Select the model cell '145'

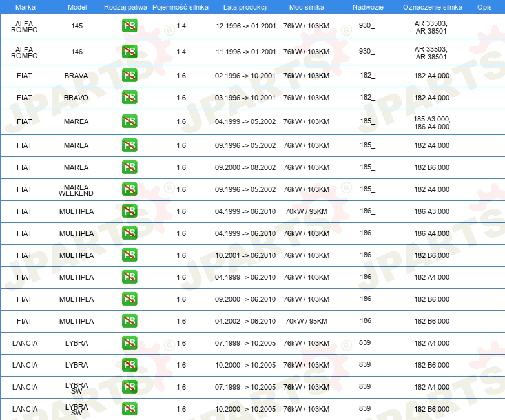(77, 26)
